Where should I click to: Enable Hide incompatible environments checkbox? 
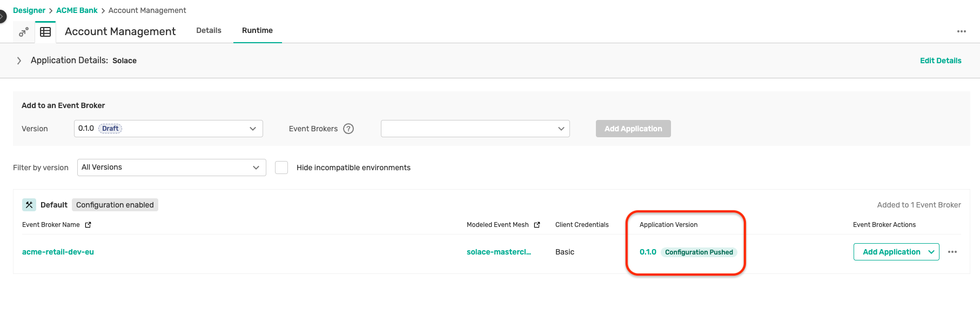click(281, 168)
